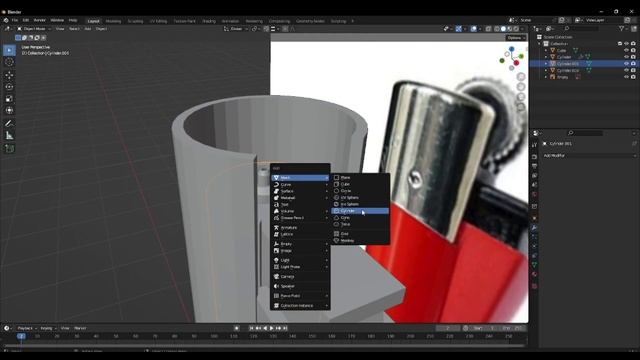Add a Cylinder from the Mesh submenu
The image size is (640, 360).
tap(360, 211)
